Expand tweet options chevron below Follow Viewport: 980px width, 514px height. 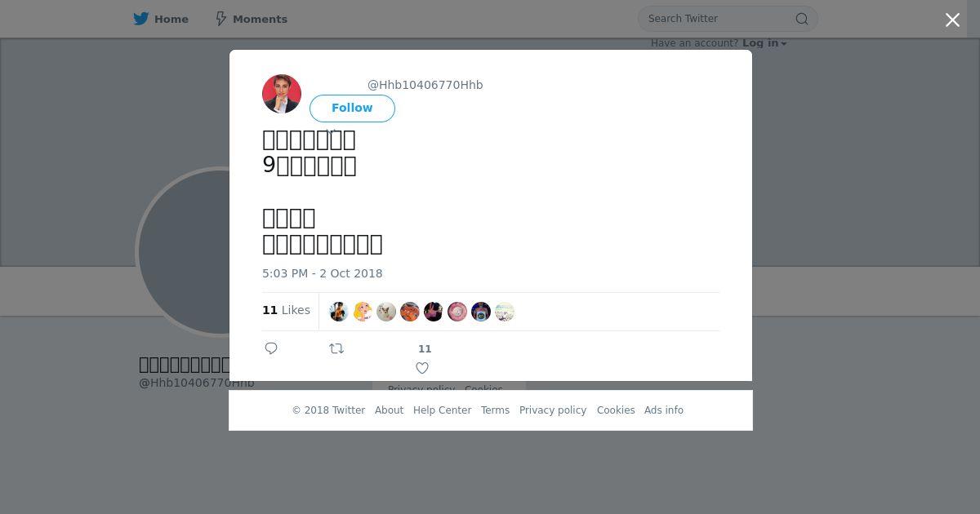pos(331,131)
